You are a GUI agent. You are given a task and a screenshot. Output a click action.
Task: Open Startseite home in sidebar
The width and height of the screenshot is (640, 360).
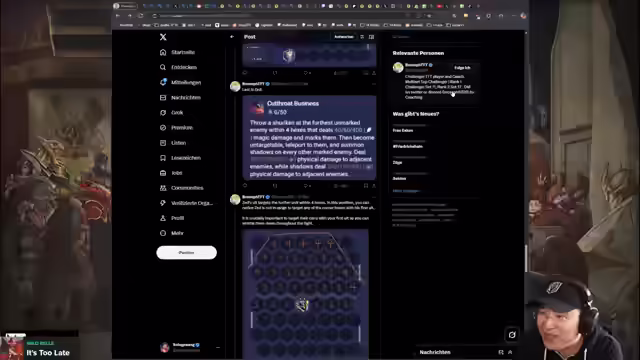pos(178,52)
